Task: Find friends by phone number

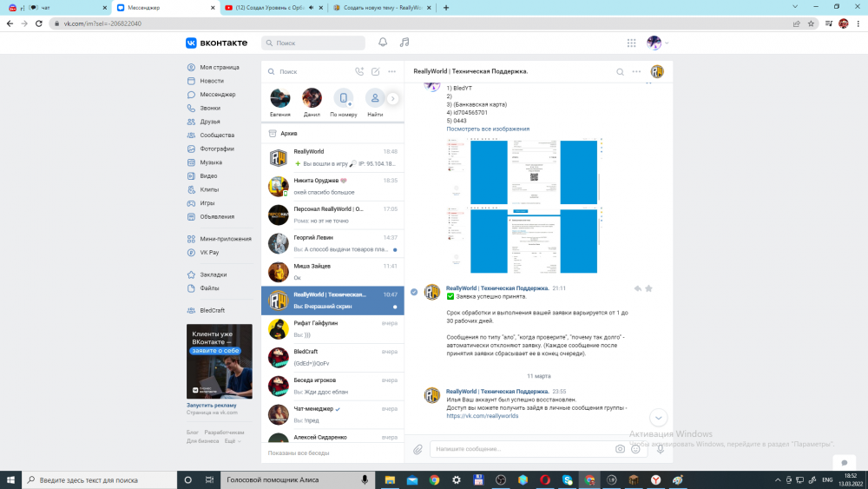Action: [343, 102]
